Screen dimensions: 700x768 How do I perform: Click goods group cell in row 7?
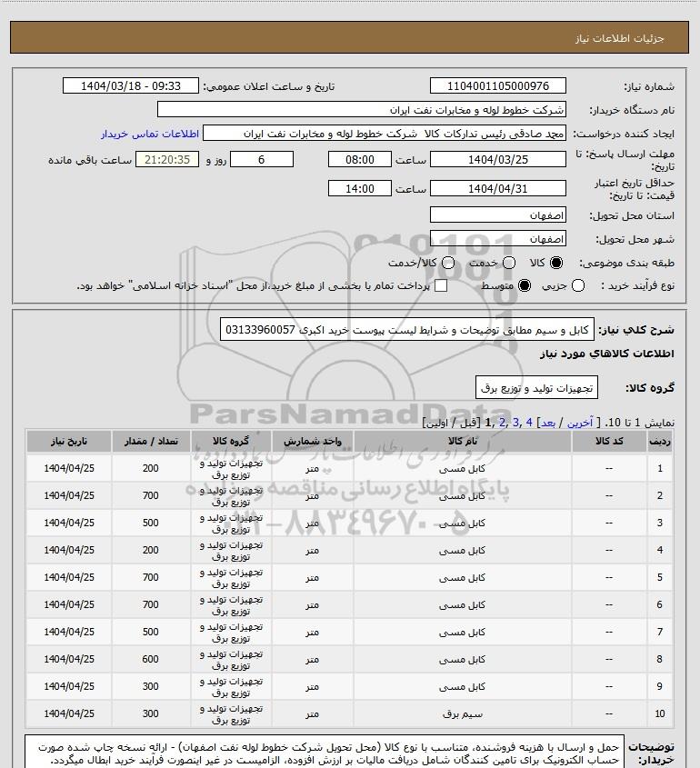pos(231,633)
